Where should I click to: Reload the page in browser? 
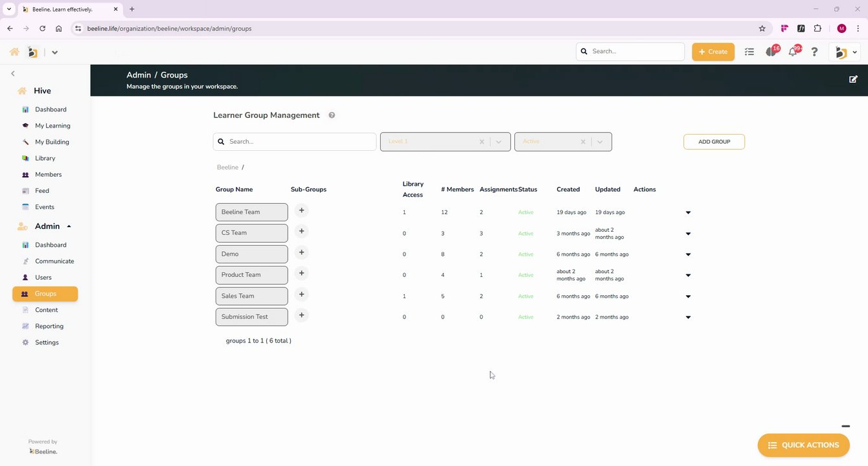pos(43,28)
